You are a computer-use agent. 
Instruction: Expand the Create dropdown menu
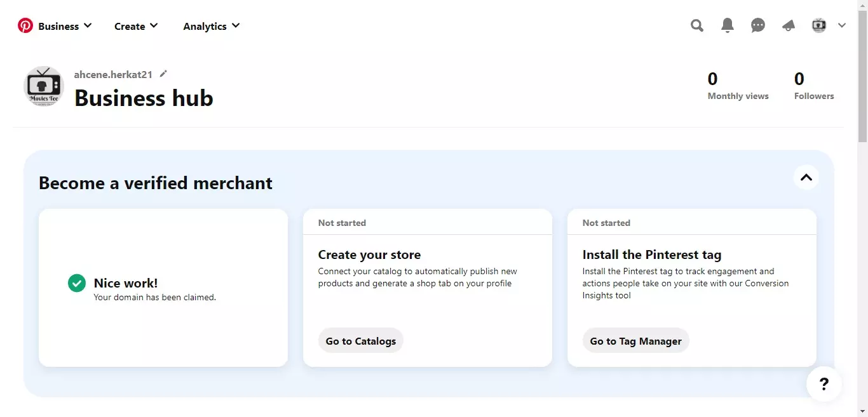[x=136, y=26]
